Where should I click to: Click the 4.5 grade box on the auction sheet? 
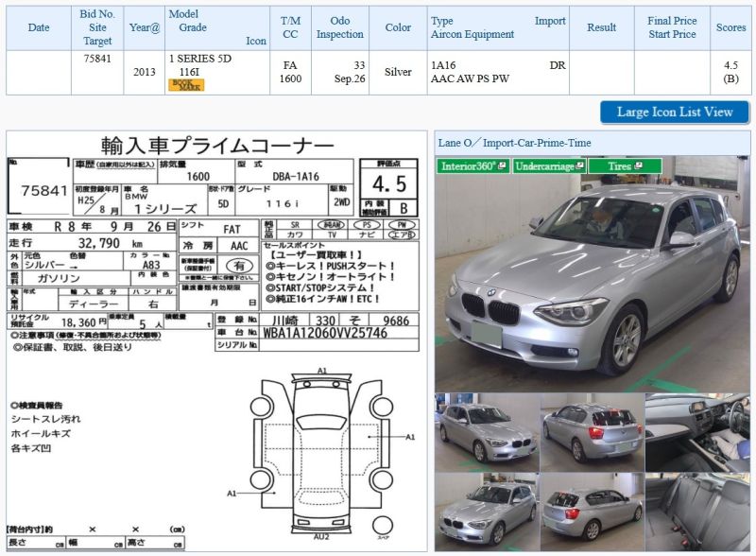(389, 182)
